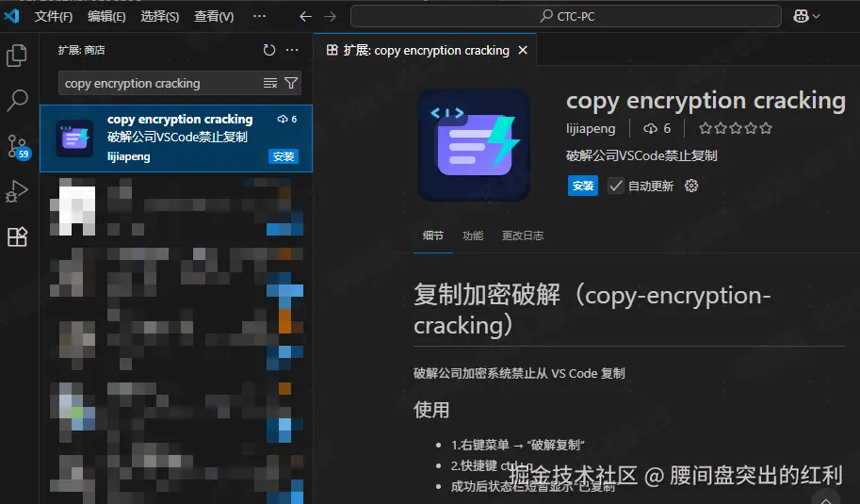Click 安装 button in the search result row
Screen dimensions: 860x504
(284, 156)
